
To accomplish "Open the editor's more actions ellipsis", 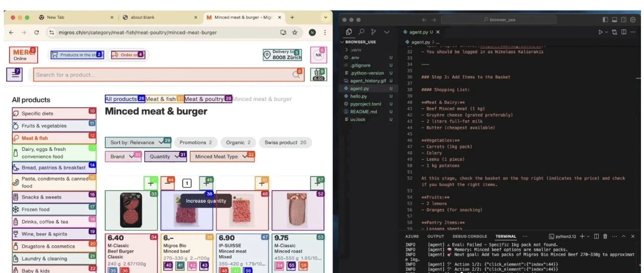I will click(634, 32).
